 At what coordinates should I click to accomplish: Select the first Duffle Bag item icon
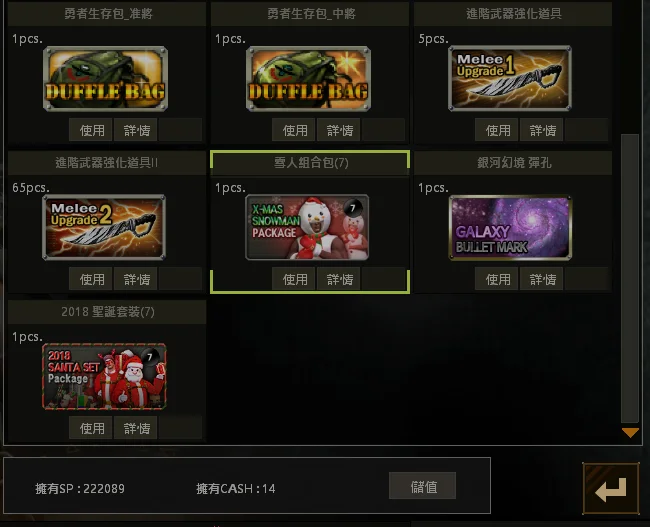click(105, 79)
